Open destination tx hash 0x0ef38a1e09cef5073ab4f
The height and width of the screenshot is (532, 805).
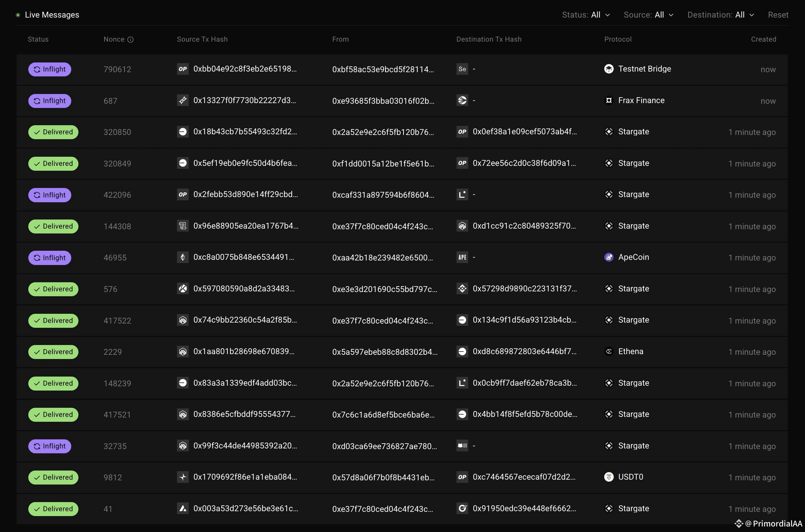pos(525,132)
